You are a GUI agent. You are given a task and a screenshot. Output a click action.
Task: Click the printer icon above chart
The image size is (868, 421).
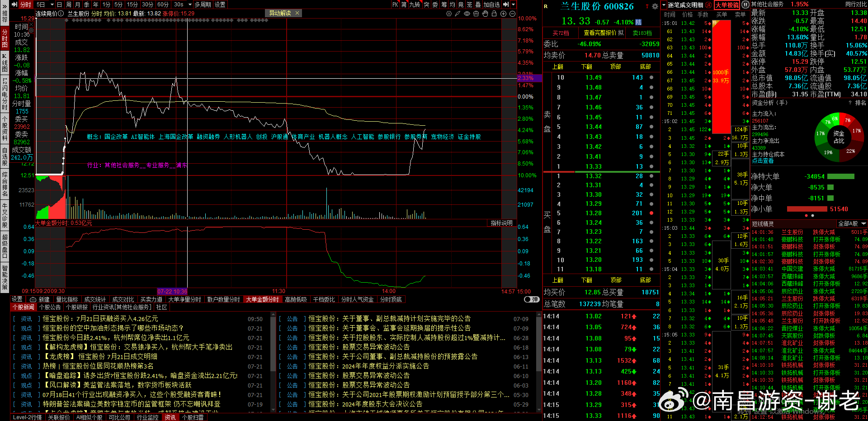[x=476, y=14]
